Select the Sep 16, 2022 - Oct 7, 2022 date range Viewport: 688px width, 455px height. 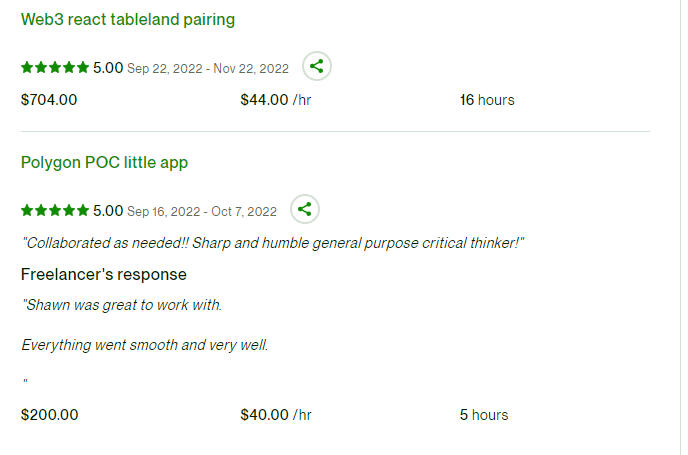coord(202,212)
